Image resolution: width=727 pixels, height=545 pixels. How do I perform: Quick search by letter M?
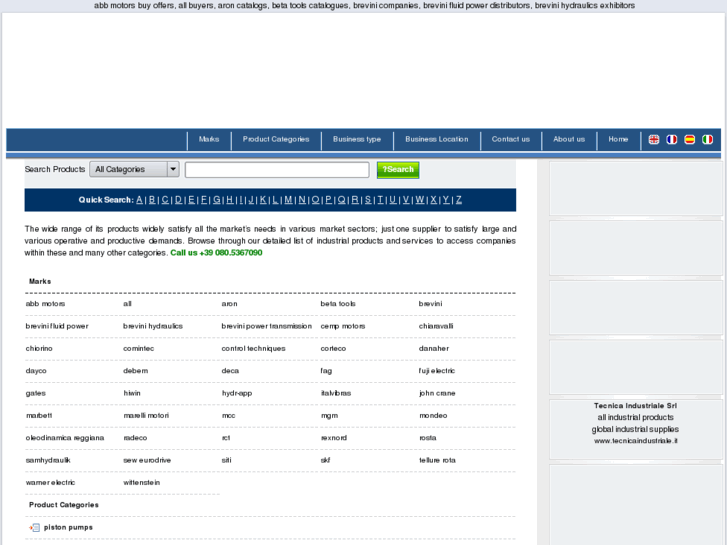pyautogui.click(x=288, y=200)
